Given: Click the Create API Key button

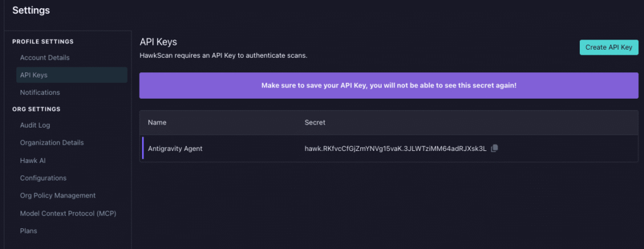Looking at the screenshot, I should (x=609, y=47).
